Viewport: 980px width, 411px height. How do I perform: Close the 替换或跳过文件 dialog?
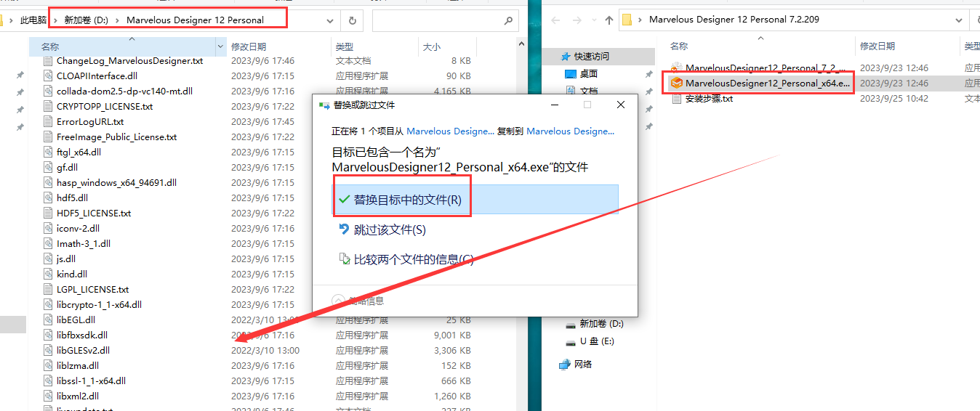click(621, 105)
